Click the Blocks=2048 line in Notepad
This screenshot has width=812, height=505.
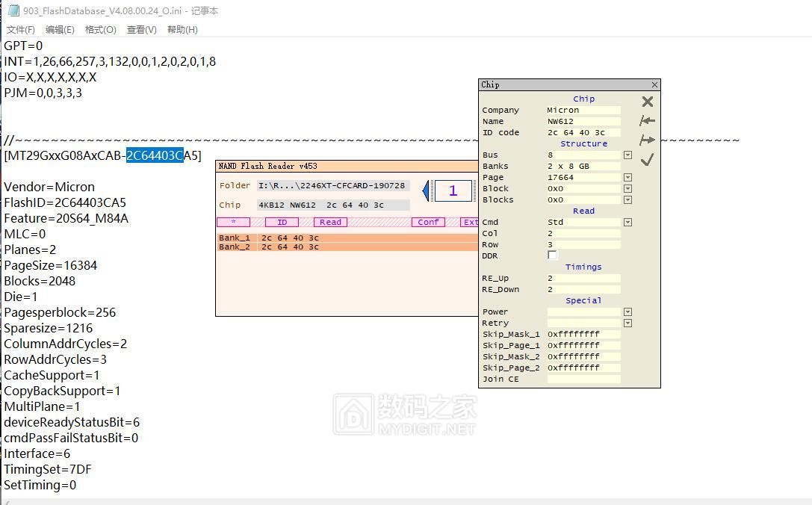40,281
